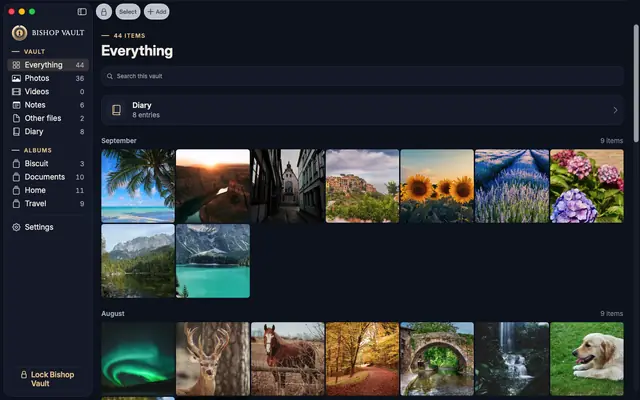
Task: Open the waterfall photo
Action: click(x=512, y=359)
